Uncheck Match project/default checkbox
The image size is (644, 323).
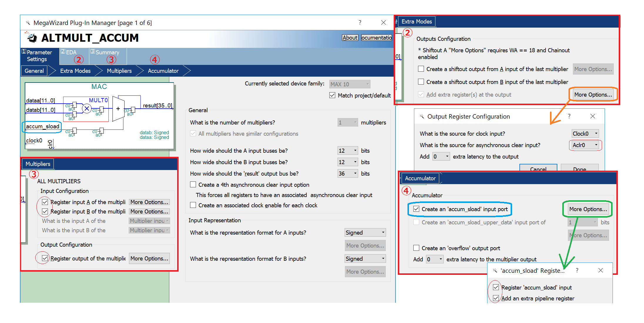coord(332,95)
